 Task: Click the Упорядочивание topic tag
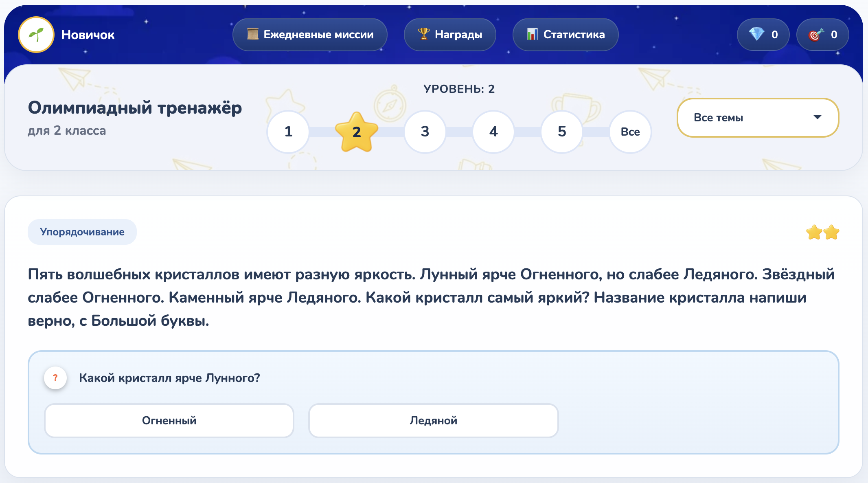pyautogui.click(x=82, y=232)
